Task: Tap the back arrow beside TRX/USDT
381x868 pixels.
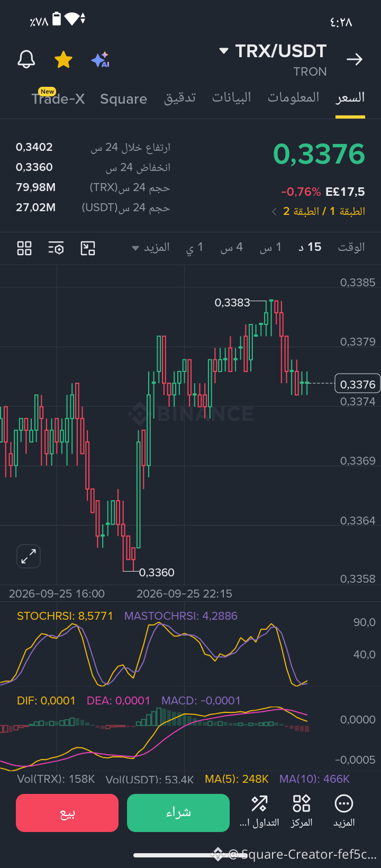Action: click(355, 59)
